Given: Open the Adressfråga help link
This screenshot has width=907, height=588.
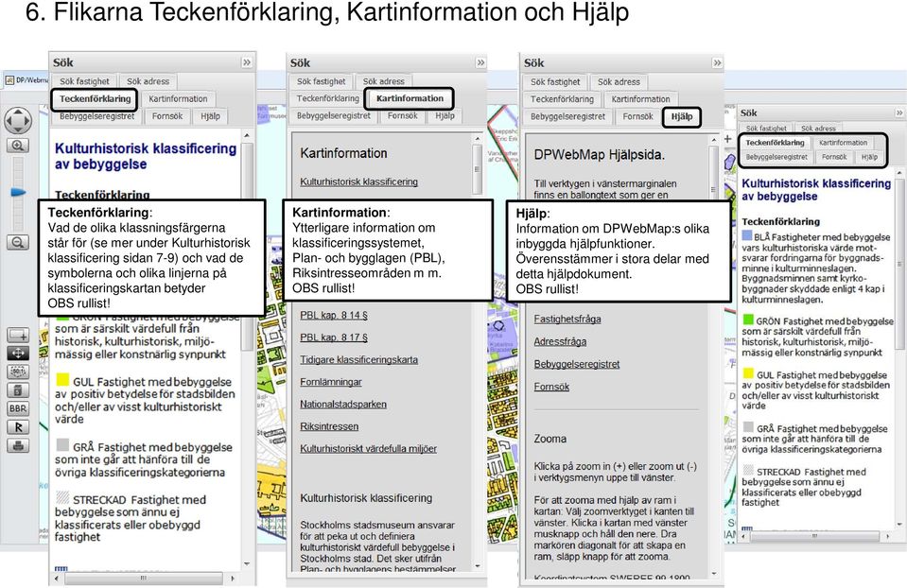Looking at the screenshot, I should pos(560,341).
